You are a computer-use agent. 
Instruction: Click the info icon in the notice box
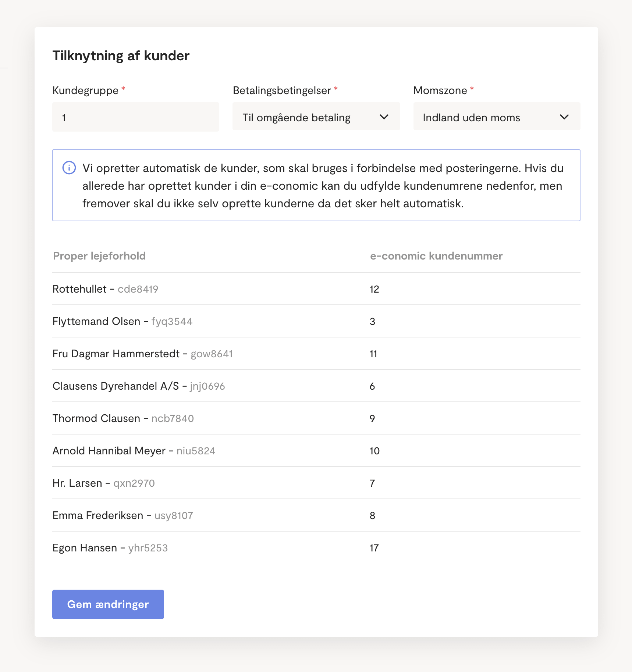pyautogui.click(x=69, y=168)
